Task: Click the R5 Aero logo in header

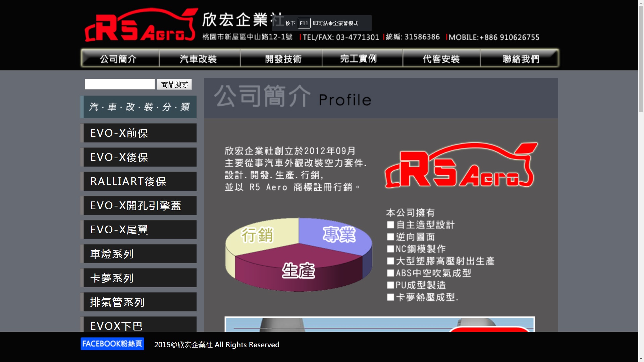Action: click(x=141, y=25)
